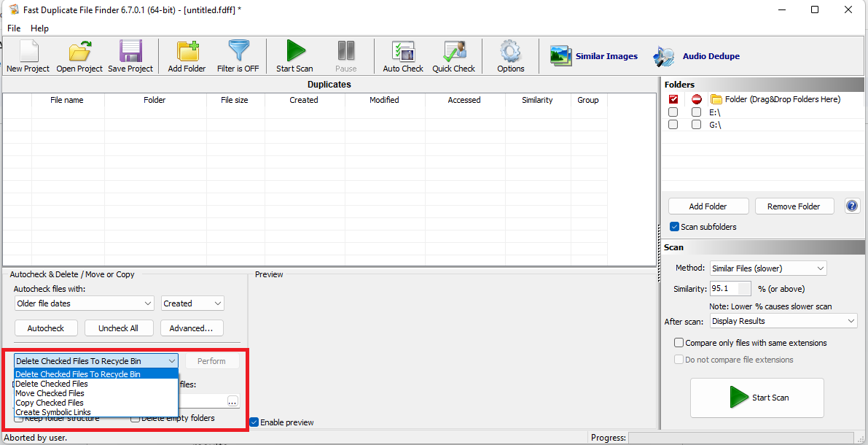Expand the scan Method dropdown
Image resolution: width=868 pixels, height=445 pixels.
767,268
